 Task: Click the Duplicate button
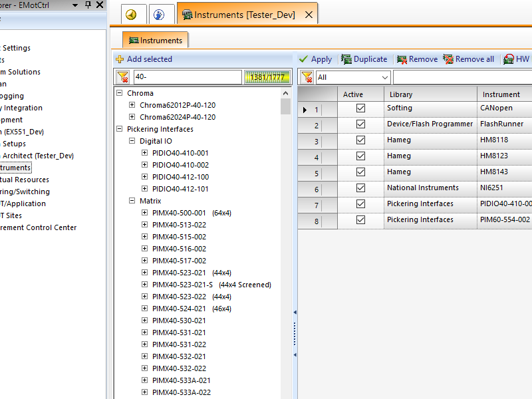364,59
